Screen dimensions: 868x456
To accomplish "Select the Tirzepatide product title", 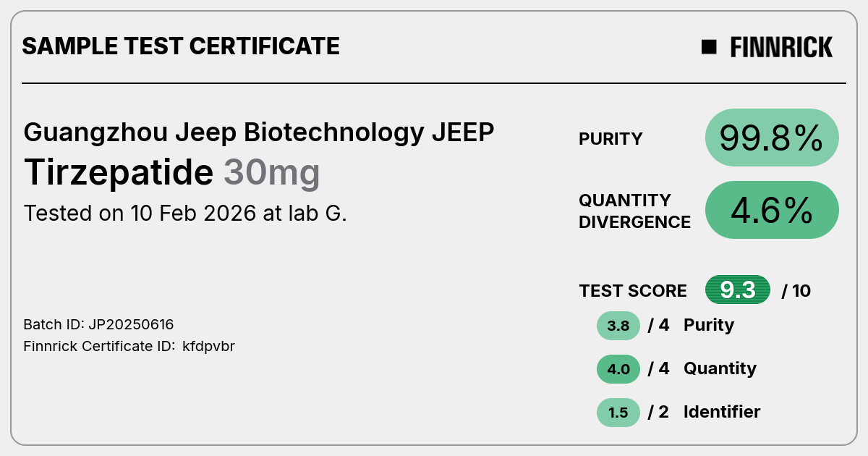I will 119,172.
